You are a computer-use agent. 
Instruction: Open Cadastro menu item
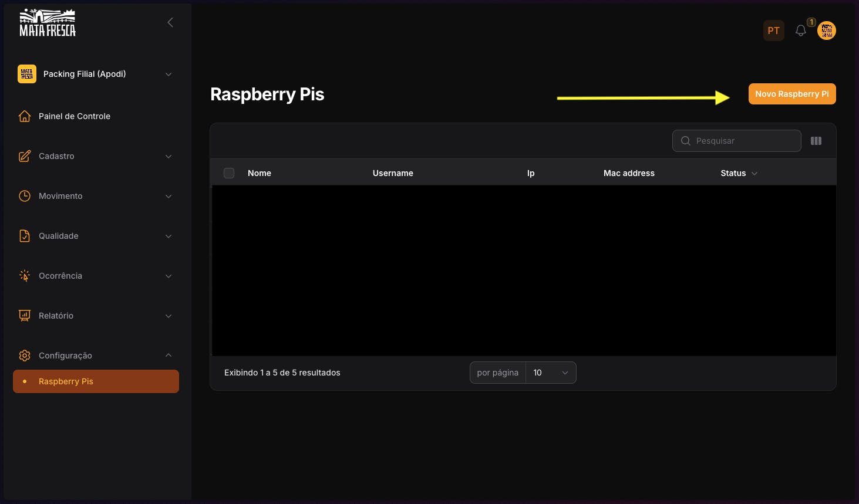(96, 156)
